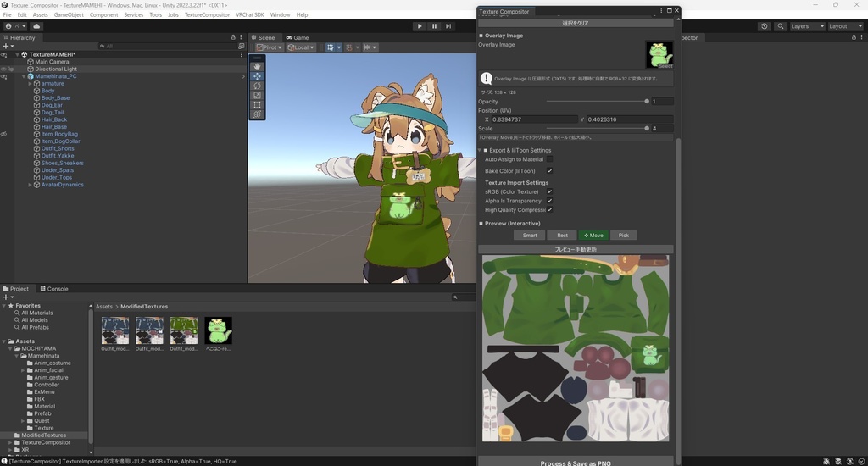Uncheck High Quality Compression
The height and width of the screenshot is (466, 868).
point(549,210)
